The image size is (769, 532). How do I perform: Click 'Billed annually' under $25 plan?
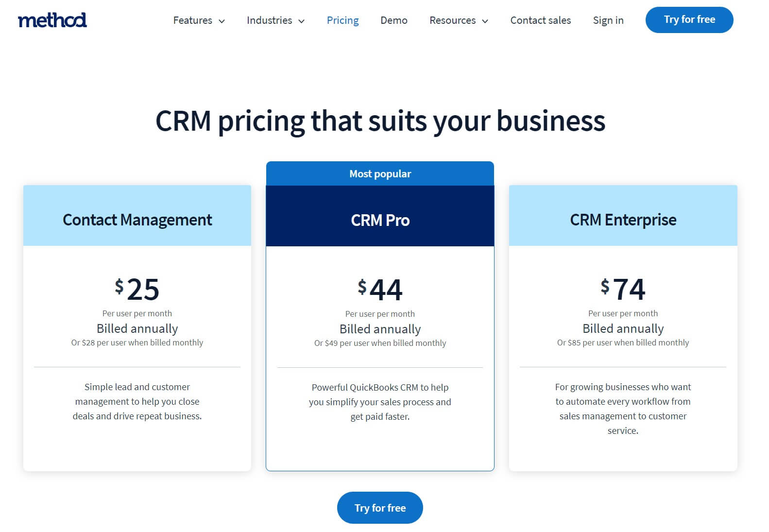point(137,328)
